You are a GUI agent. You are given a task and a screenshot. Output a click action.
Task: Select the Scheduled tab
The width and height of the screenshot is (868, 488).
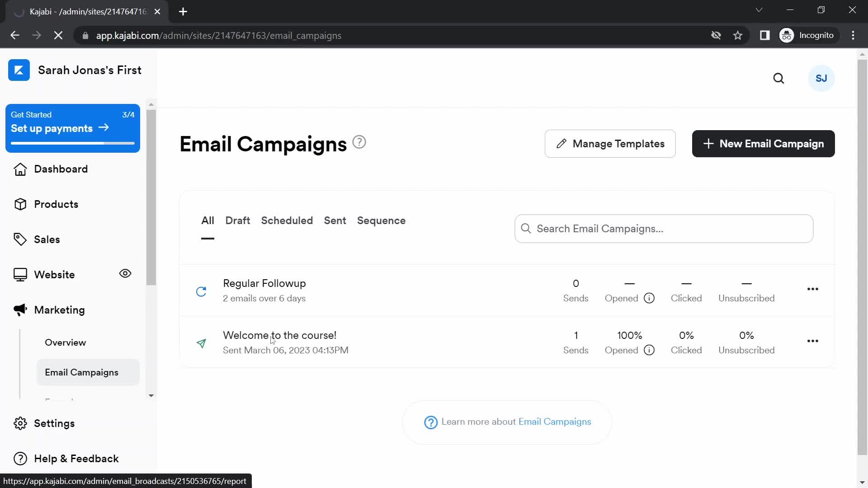pyautogui.click(x=287, y=221)
